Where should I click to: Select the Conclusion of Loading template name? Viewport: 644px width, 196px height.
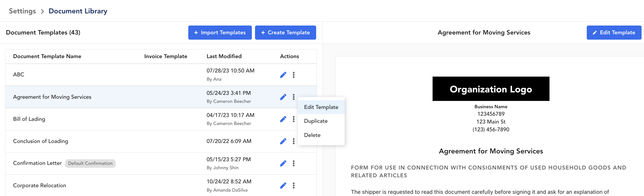(x=40, y=141)
